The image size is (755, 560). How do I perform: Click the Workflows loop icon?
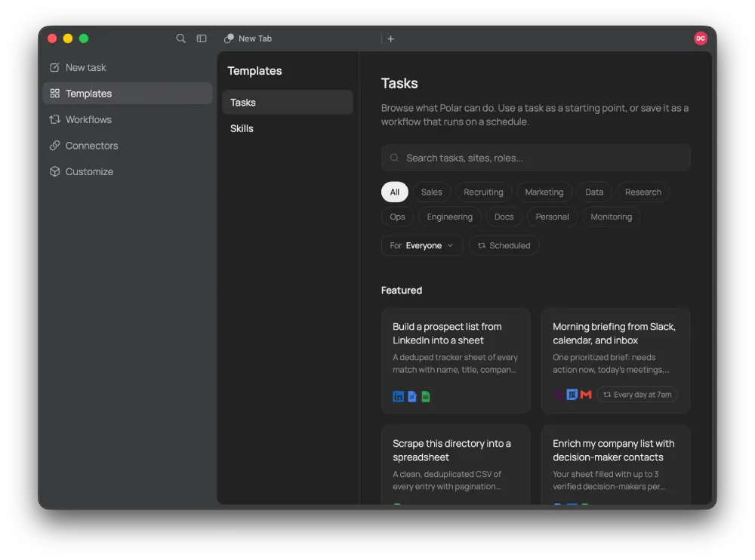point(55,119)
